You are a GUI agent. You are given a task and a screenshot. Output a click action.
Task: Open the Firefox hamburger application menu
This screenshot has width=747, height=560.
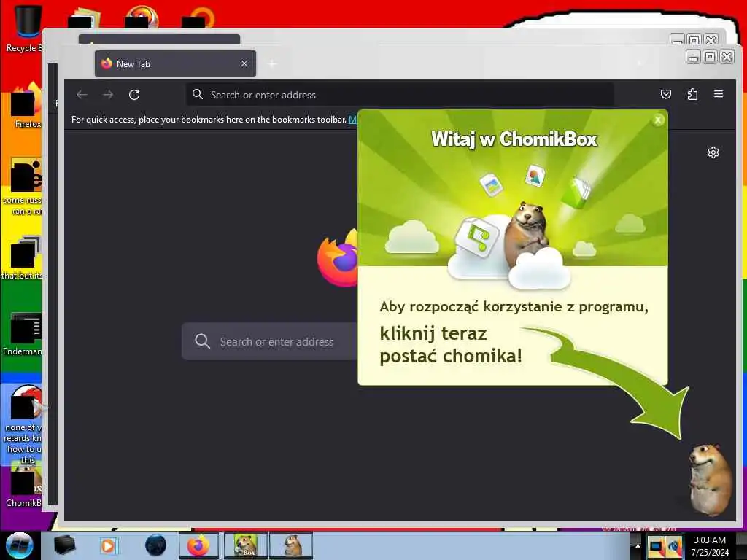pos(719,94)
